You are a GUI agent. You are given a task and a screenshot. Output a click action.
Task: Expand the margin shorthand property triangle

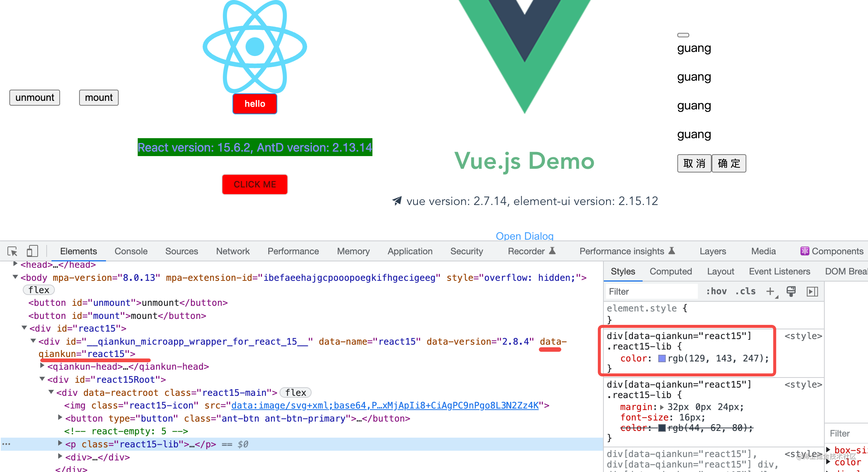(x=662, y=407)
